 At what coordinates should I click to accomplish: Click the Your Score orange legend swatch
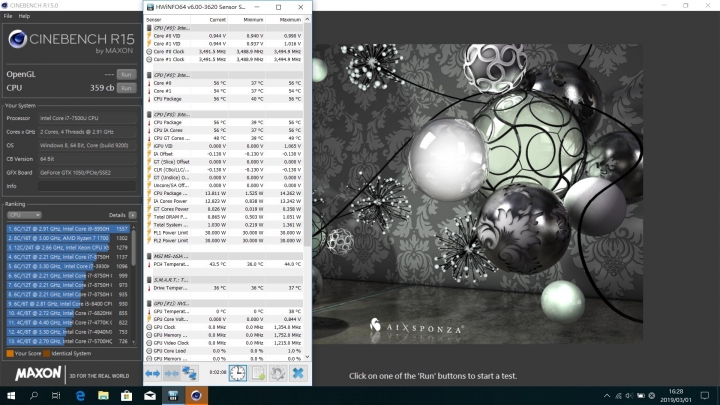point(10,354)
